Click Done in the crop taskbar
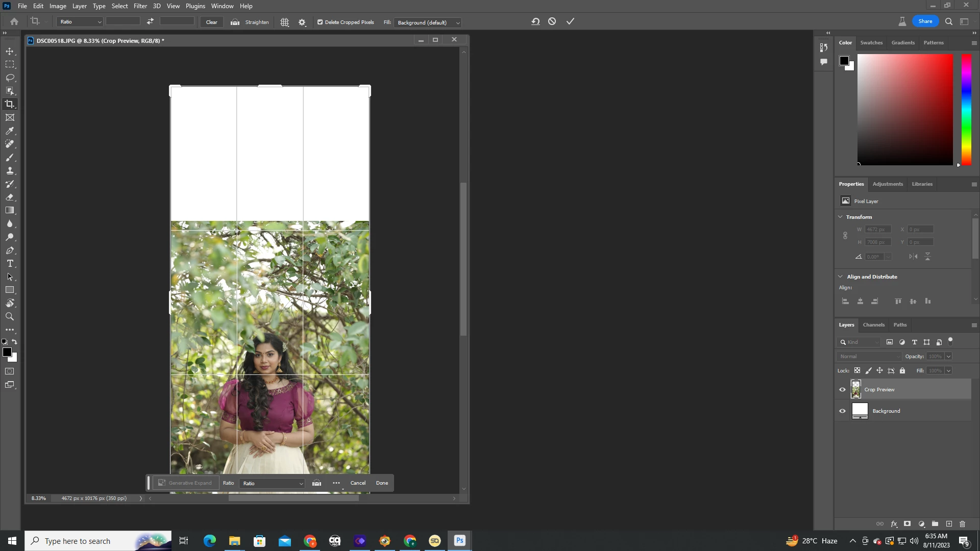 coord(382,483)
